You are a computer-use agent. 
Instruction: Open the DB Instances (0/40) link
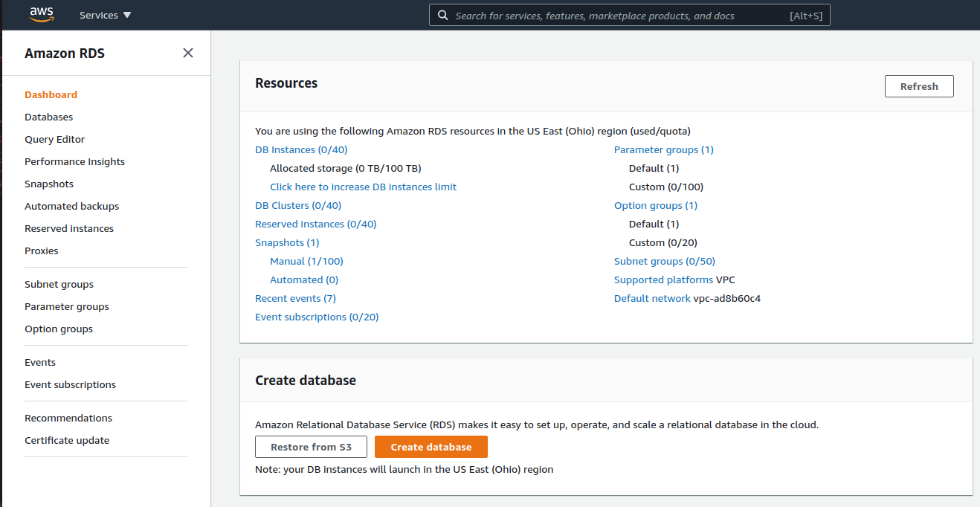click(x=301, y=149)
